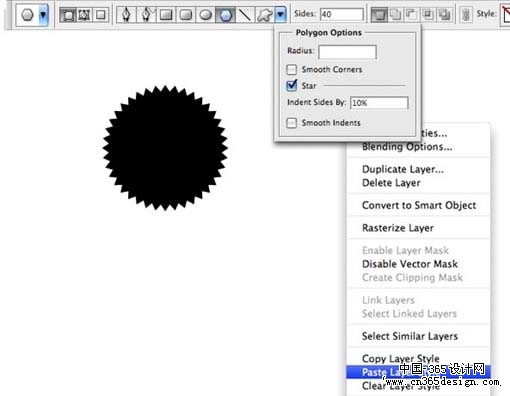Select the Line shape tool
The width and height of the screenshot is (510, 396).
click(x=245, y=15)
